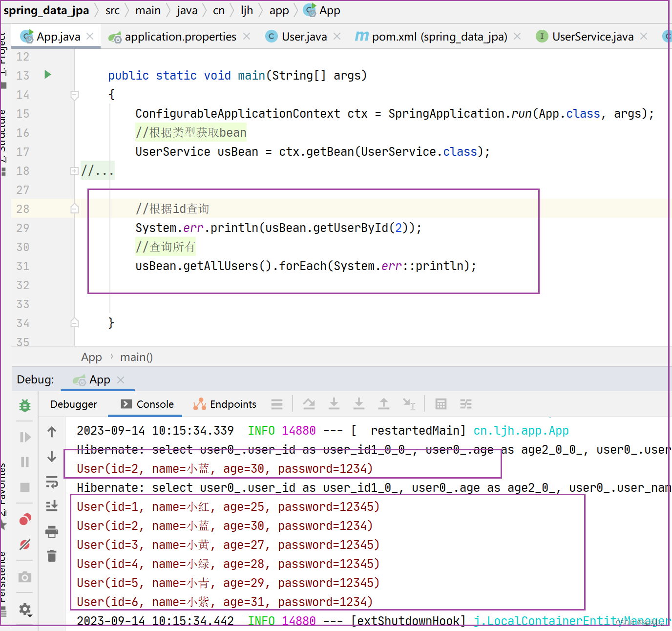Click src in the navigation breadcrumb
The height and width of the screenshot is (631, 672).
(112, 10)
